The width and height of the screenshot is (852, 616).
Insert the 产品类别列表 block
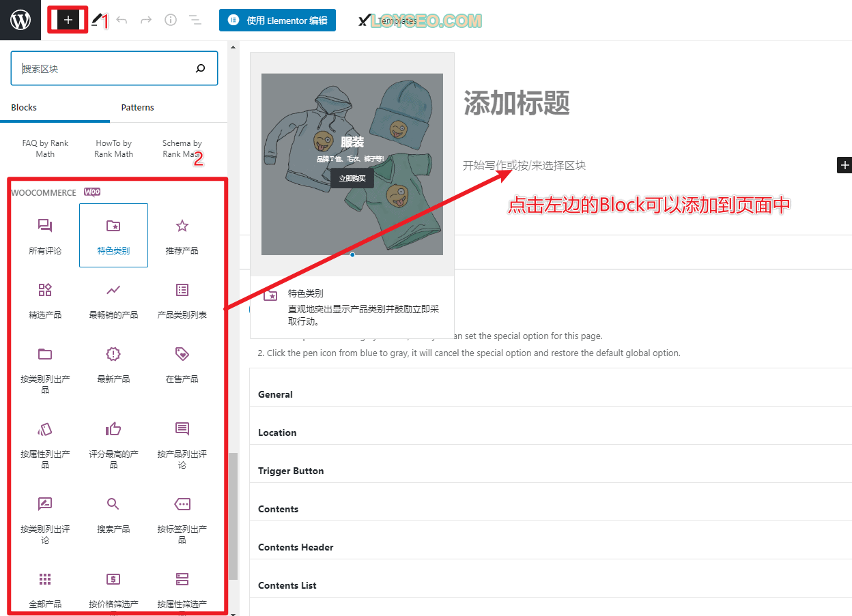click(x=182, y=299)
